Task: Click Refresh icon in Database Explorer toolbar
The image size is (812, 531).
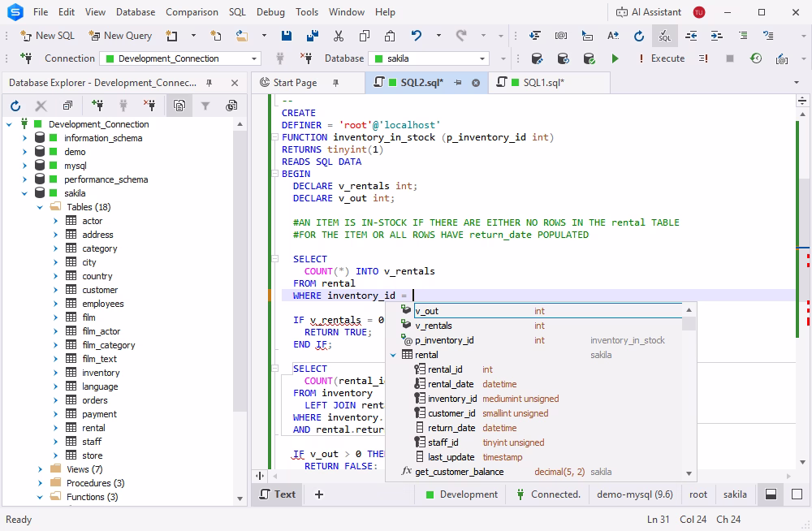Action: point(15,106)
